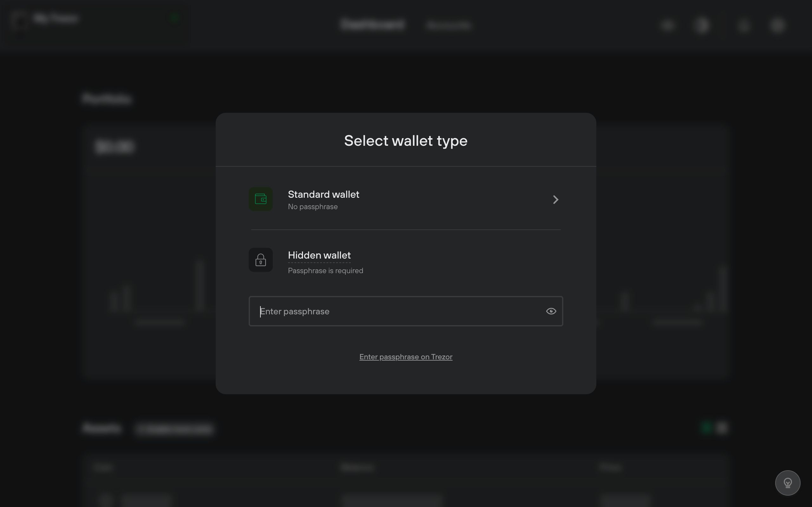Expand the assets filter next to the table header
This screenshot has width=812, height=507.
[x=721, y=428]
